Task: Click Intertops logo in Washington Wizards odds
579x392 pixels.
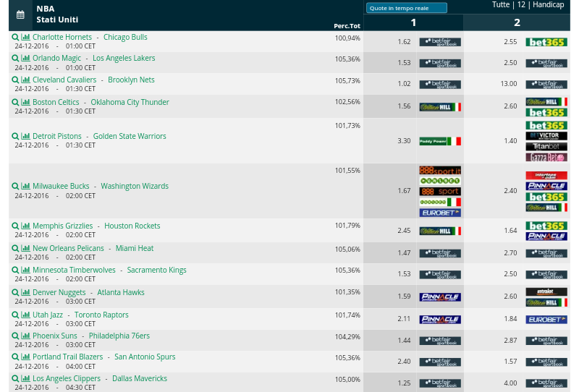Action: pos(546,175)
